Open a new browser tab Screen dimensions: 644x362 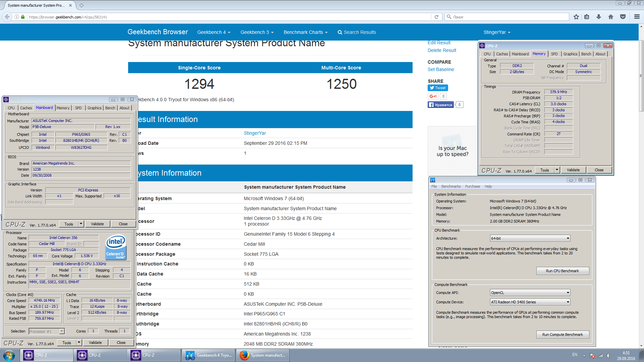pos(82,5)
